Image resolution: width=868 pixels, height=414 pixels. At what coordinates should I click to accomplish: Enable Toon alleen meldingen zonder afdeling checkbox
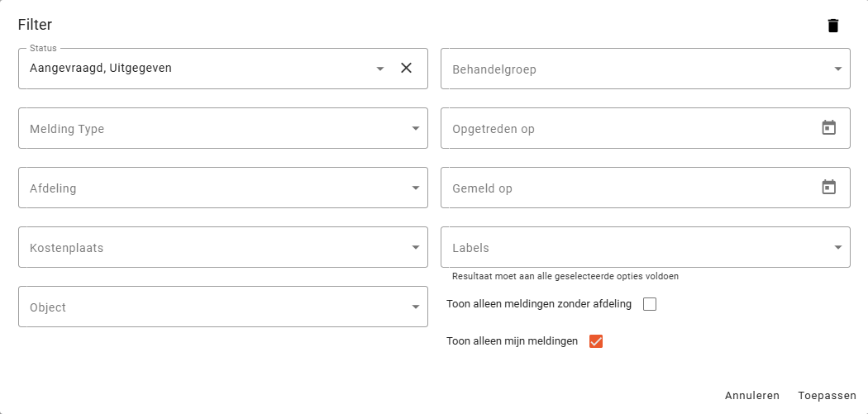[x=650, y=304]
